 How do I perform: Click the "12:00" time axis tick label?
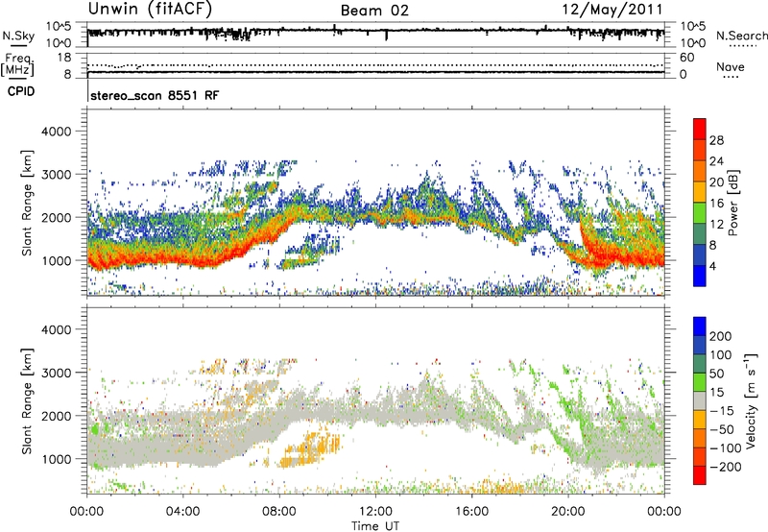[x=375, y=512]
